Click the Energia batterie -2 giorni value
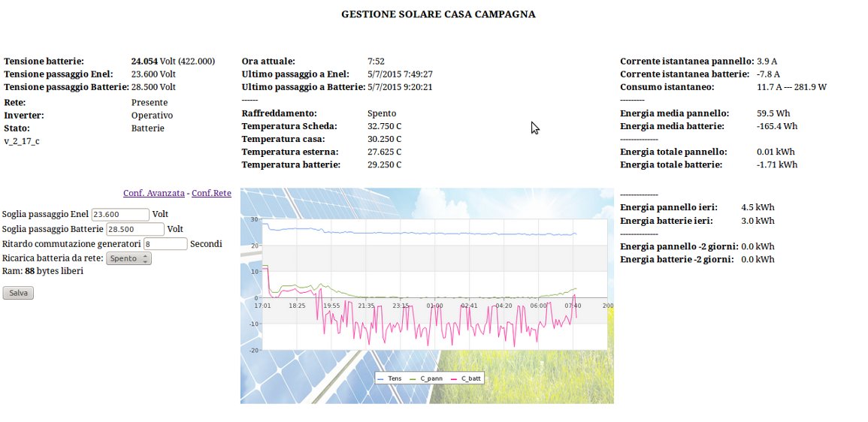 [758, 259]
